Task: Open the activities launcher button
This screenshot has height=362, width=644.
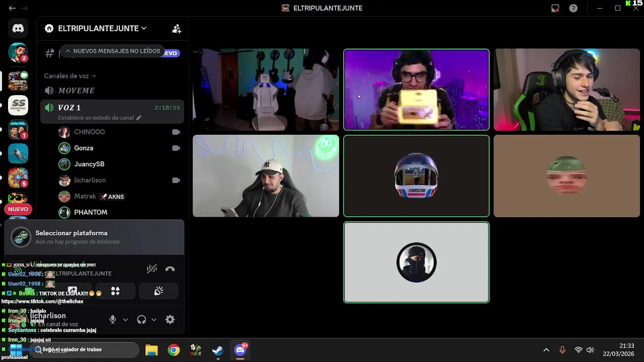Action: [115, 291]
